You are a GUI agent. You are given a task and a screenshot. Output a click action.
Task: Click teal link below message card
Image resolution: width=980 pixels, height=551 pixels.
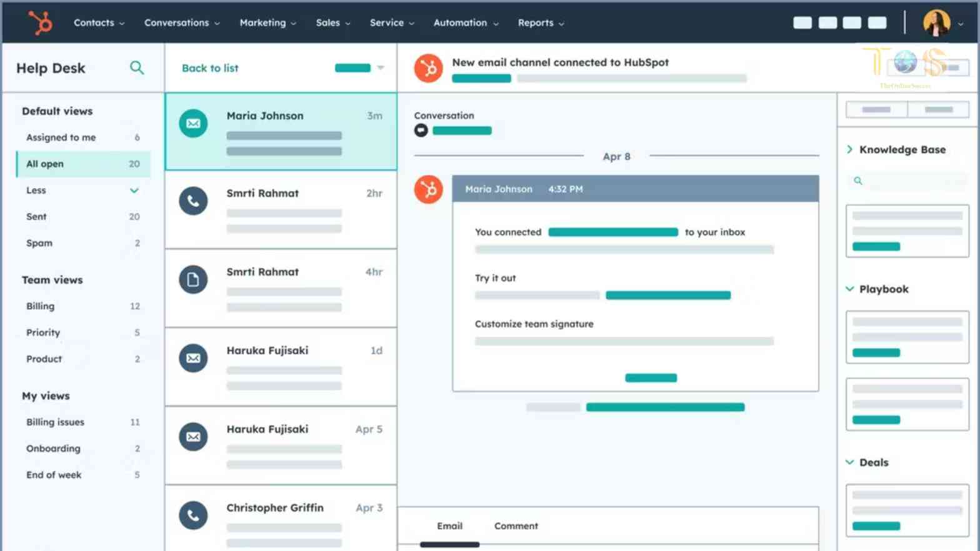click(665, 407)
